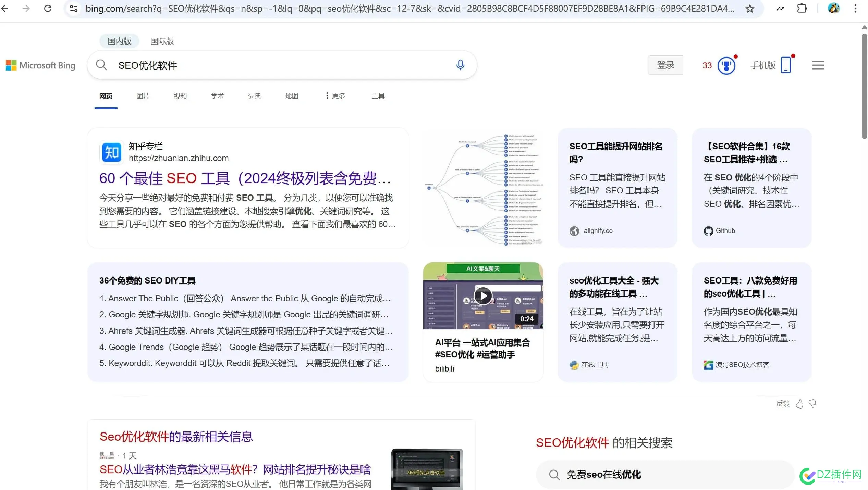Open Chrome three-dot menu
The width and height of the screenshot is (868, 490).
[855, 8]
